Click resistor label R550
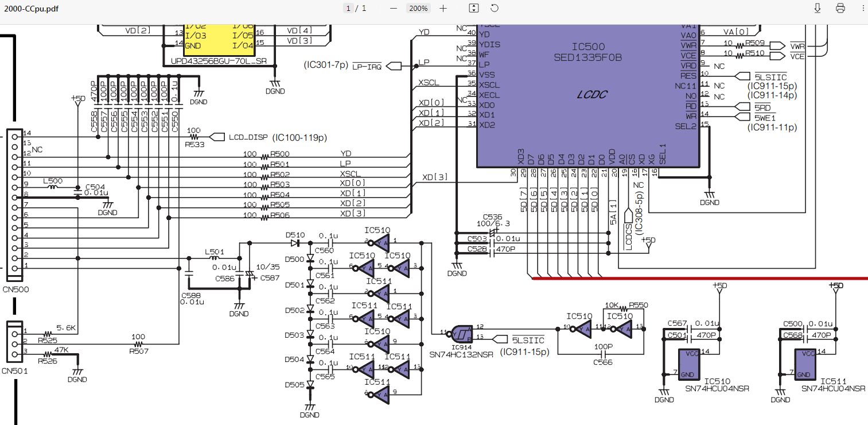868x425 pixels. [x=638, y=305]
